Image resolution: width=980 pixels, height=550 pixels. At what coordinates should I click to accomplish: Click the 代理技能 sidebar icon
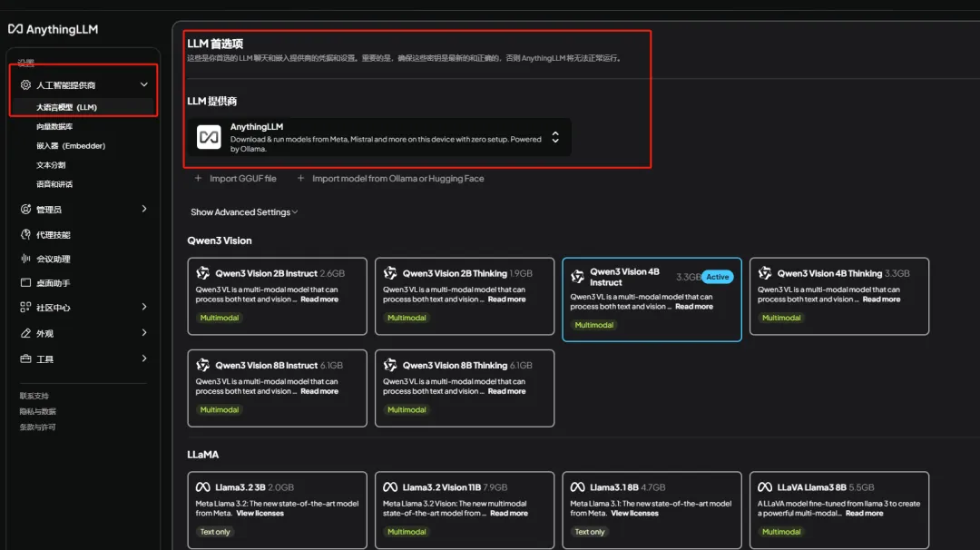click(25, 234)
